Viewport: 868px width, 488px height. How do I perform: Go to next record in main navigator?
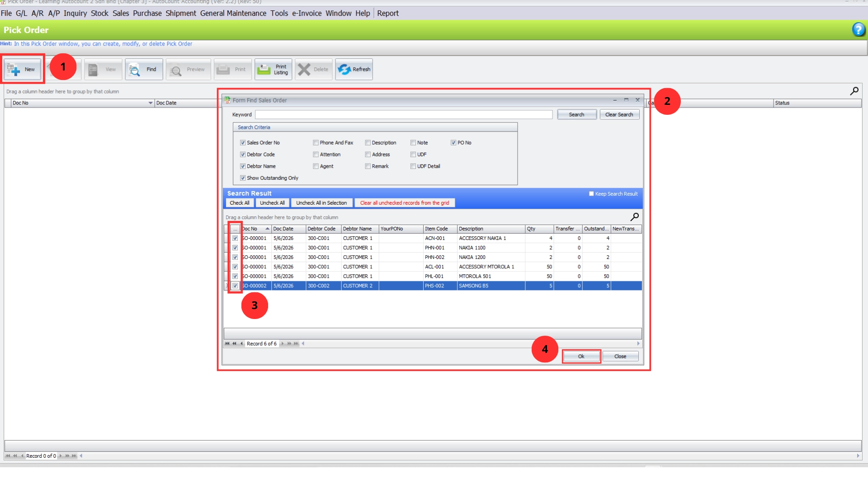61,456
